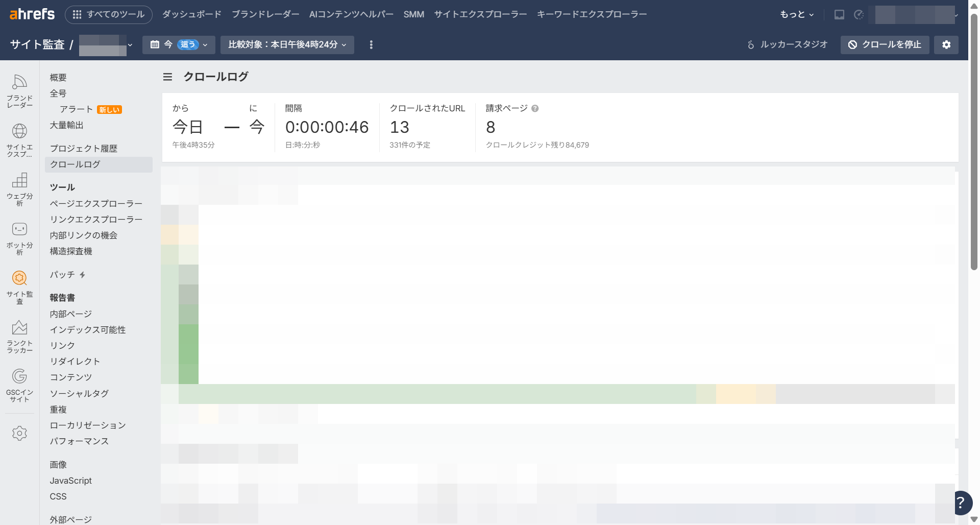Open settings via the bottom sidebar gear icon
980x525 pixels.
coord(19,433)
